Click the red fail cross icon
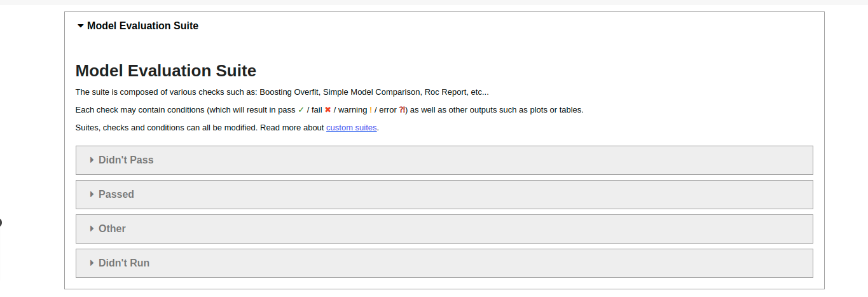 point(328,109)
